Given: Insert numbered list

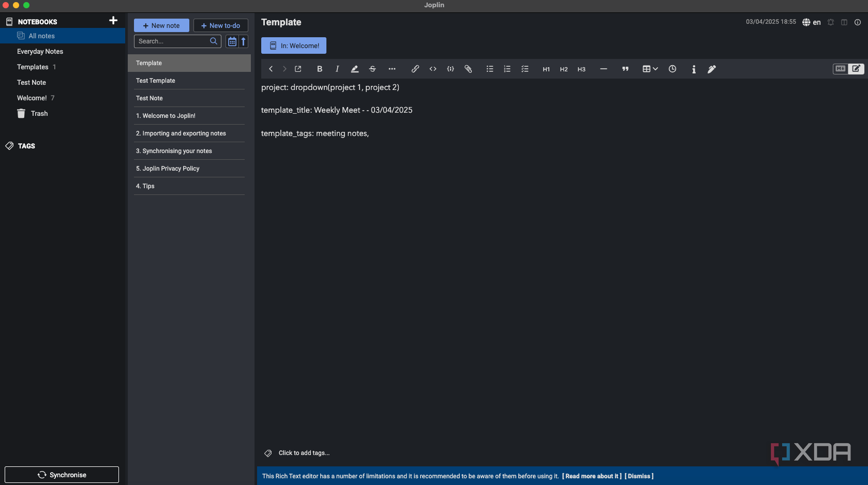Looking at the screenshot, I should [x=507, y=69].
